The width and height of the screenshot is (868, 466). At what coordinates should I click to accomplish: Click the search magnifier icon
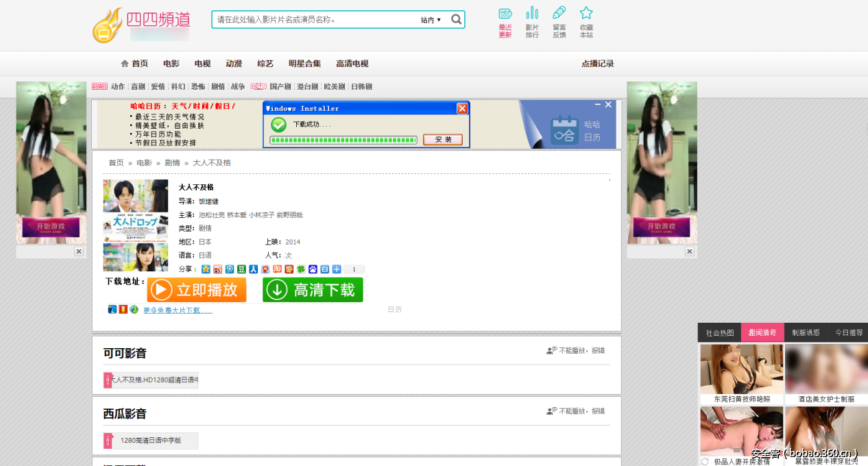click(456, 19)
